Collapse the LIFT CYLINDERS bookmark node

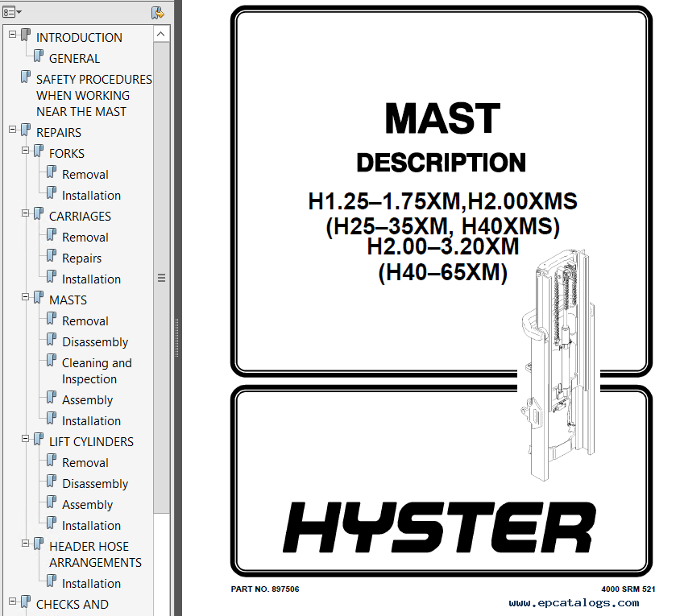tap(26, 439)
